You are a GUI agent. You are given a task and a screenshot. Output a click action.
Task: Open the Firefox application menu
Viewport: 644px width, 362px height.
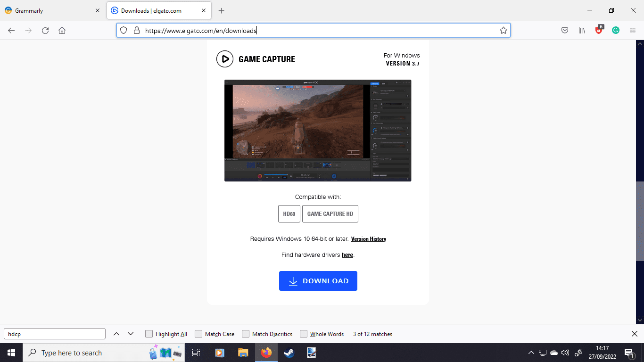click(x=633, y=30)
